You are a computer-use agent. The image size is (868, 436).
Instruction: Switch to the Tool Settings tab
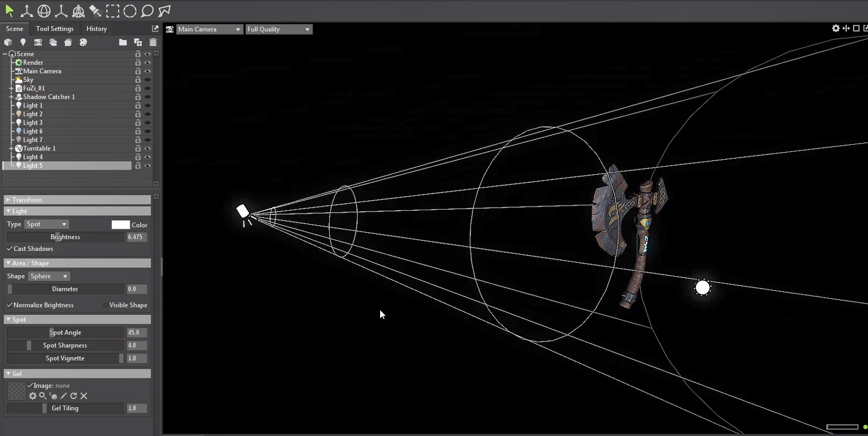pyautogui.click(x=54, y=28)
